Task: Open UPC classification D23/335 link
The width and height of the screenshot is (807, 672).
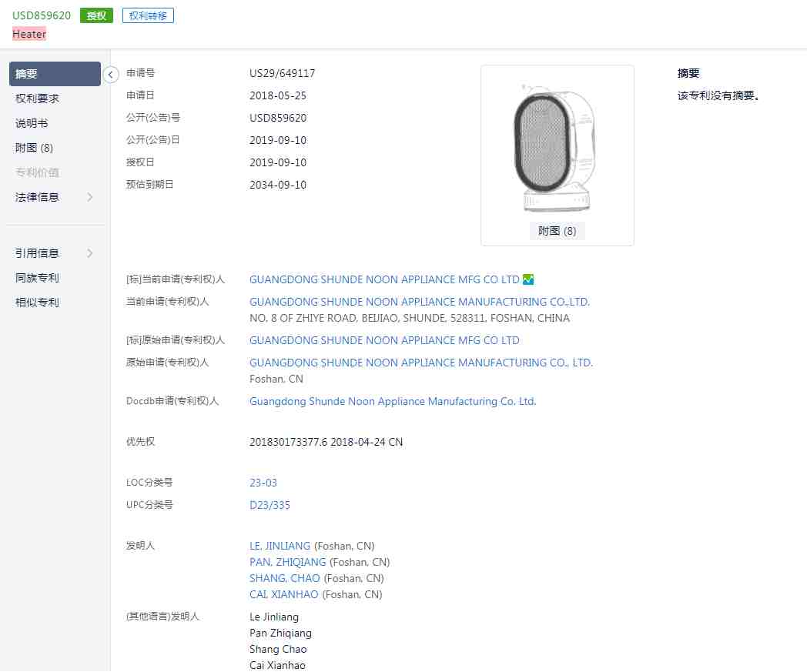Action: pyautogui.click(x=270, y=505)
